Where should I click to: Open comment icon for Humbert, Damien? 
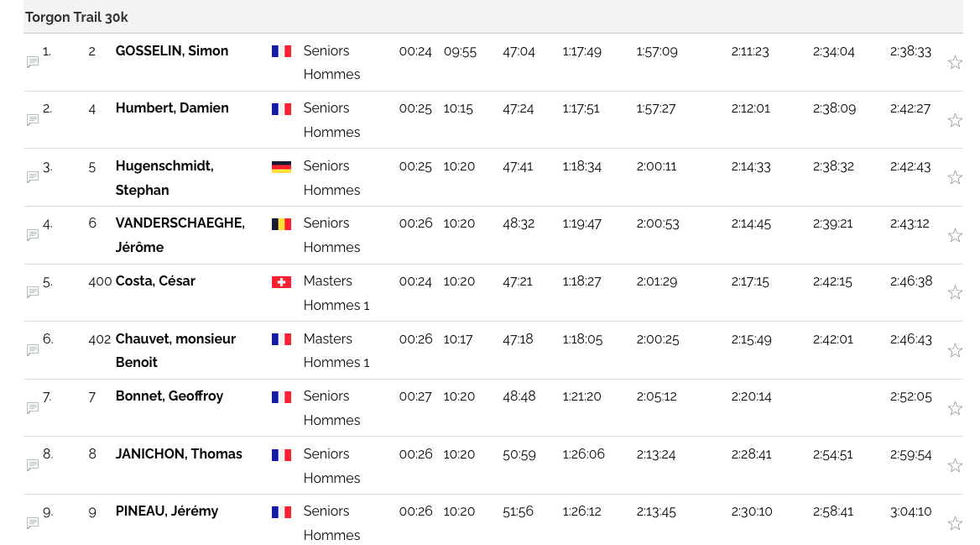point(33,120)
